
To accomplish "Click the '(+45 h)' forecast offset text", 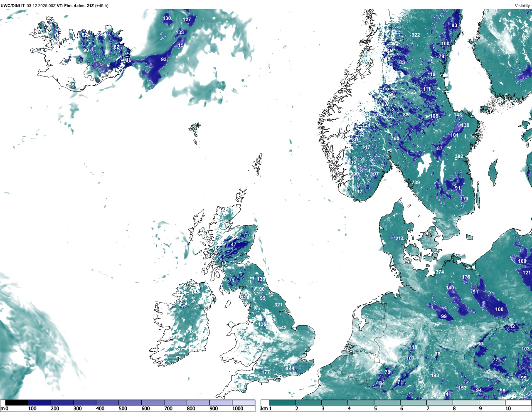I will [x=102, y=6].
